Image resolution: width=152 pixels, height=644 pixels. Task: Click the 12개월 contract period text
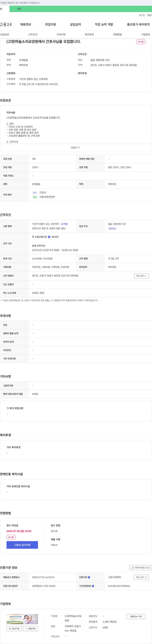64,224
